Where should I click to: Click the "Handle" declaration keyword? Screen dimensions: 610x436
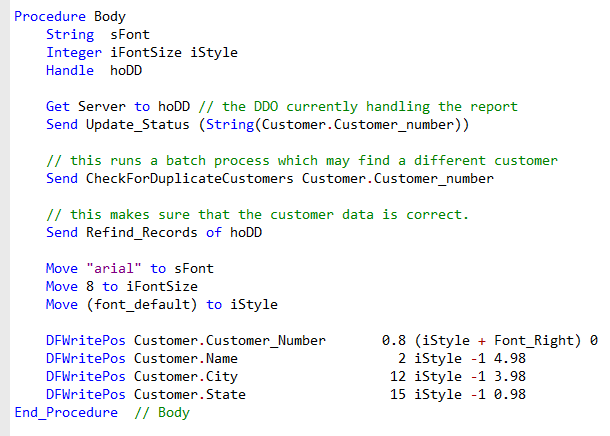70,70
